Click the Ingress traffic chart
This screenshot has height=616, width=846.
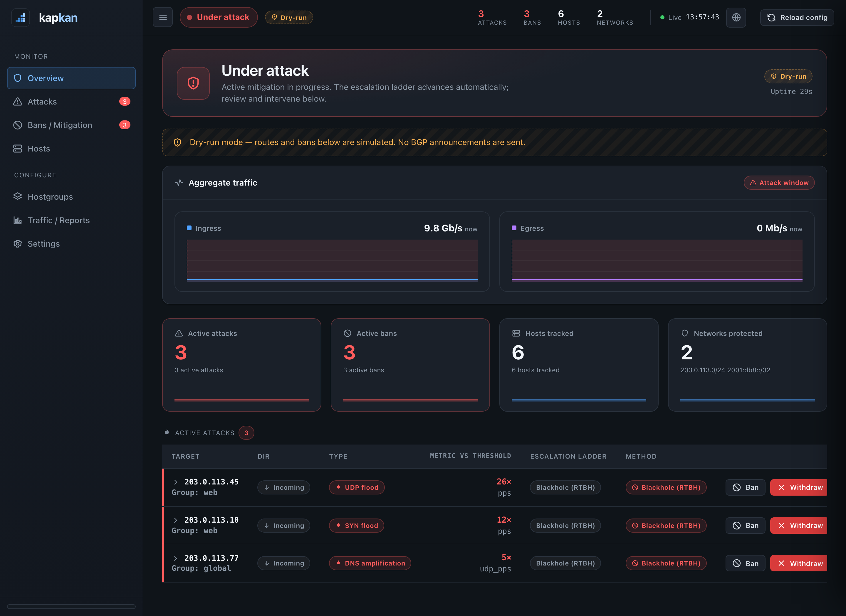[x=332, y=260]
